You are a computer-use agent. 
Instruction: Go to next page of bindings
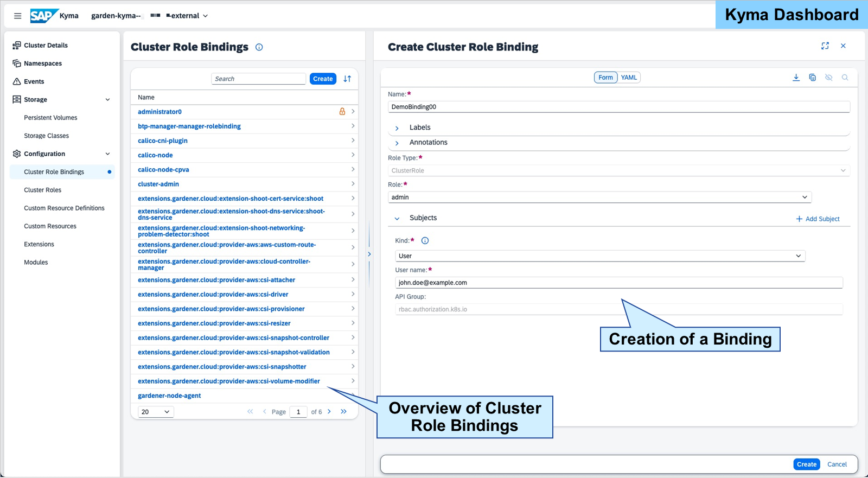(x=329, y=412)
